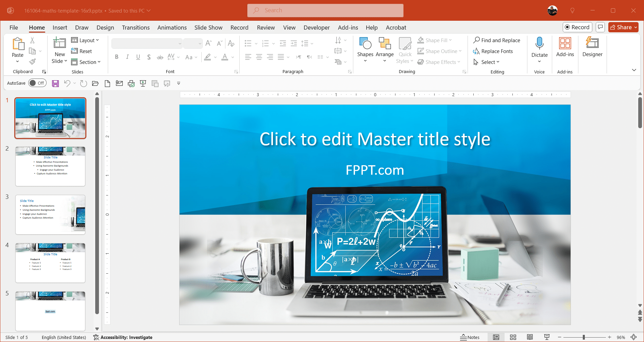Screen dimensions: 644x342
Task: Toggle Justify paragraph alignment
Action: pyautogui.click(x=281, y=57)
